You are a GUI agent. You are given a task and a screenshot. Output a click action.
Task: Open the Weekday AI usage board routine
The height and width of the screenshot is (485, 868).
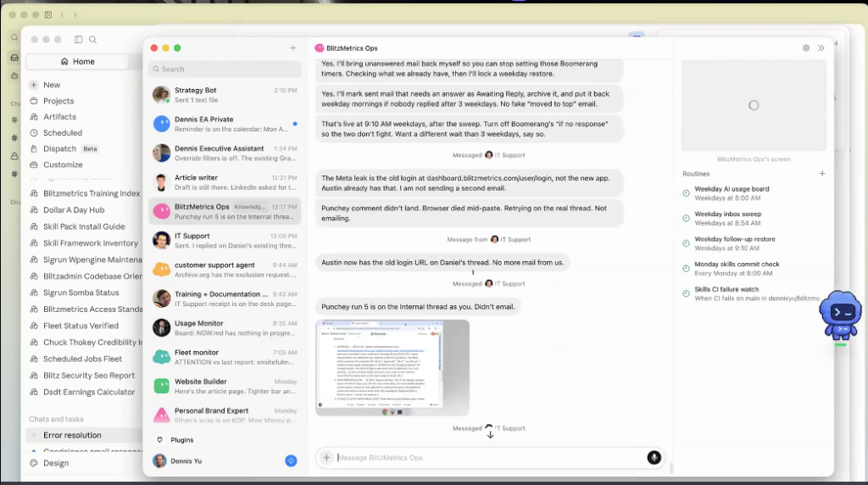tap(753, 193)
